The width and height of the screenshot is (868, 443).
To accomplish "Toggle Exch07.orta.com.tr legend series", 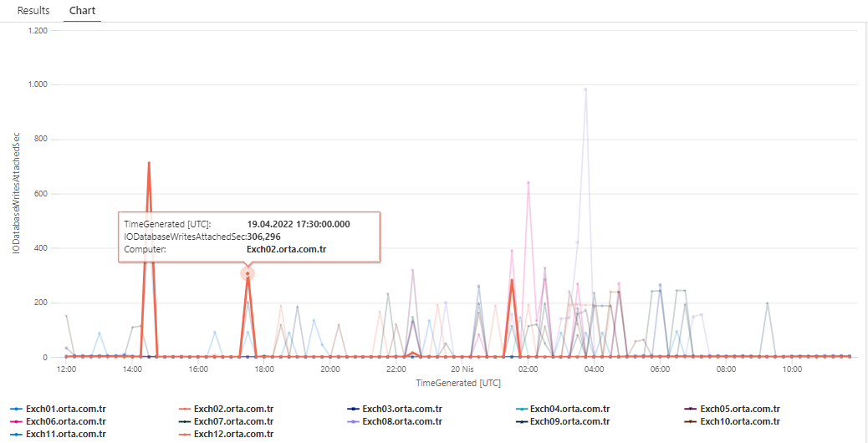I will click(x=226, y=422).
